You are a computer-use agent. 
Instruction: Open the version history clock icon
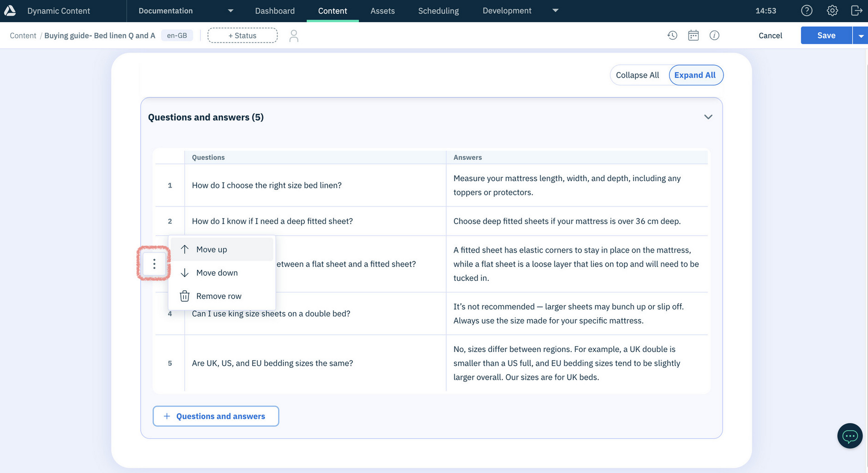coord(672,36)
